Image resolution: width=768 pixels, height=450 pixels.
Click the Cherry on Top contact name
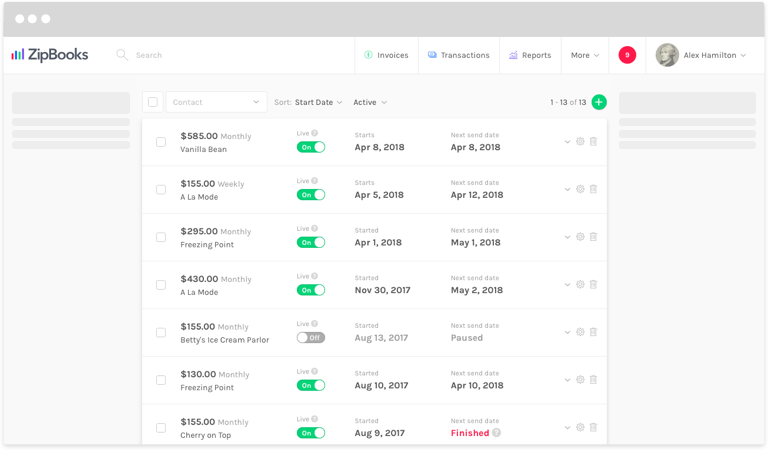point(205,435)
